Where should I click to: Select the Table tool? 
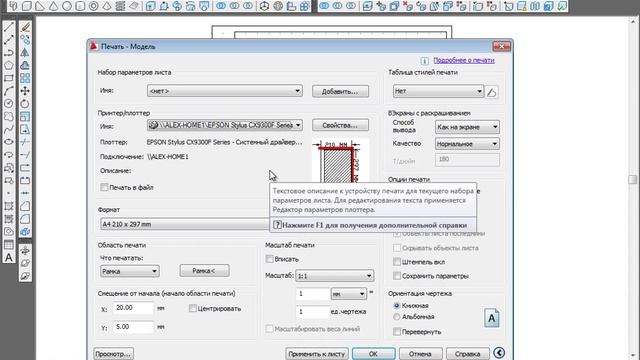(x=9, y=244)
